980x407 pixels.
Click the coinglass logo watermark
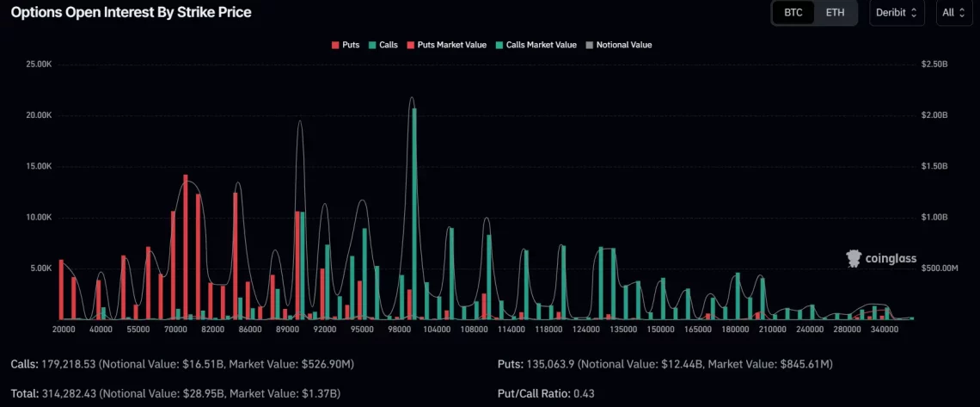pyautogui.click(x=881, y=258)
